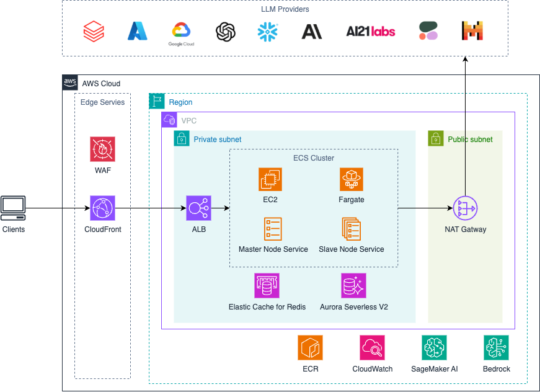This screenshot has width=540, height=392.
Task: Click the Clients computer icon
Action: pos(13,208)
